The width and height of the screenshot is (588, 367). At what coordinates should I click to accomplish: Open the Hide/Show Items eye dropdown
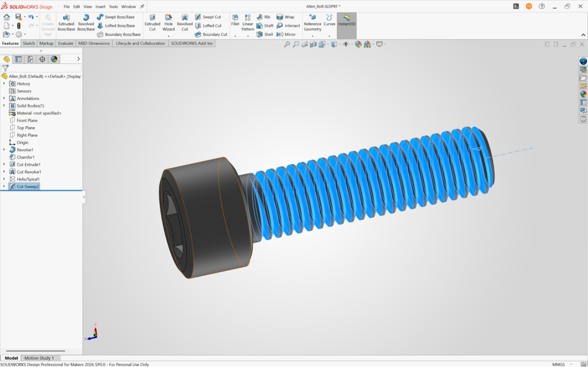(352, 44)
